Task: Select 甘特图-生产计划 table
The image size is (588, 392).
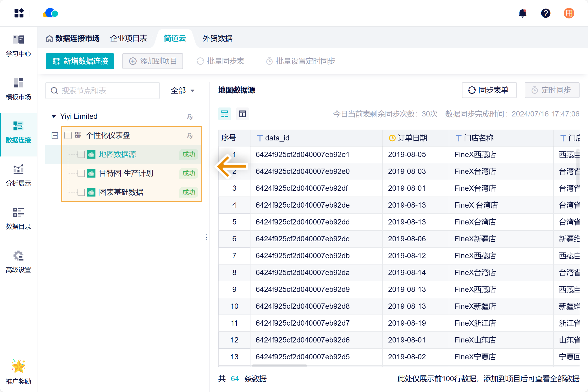Action: (x=126, y=173)
